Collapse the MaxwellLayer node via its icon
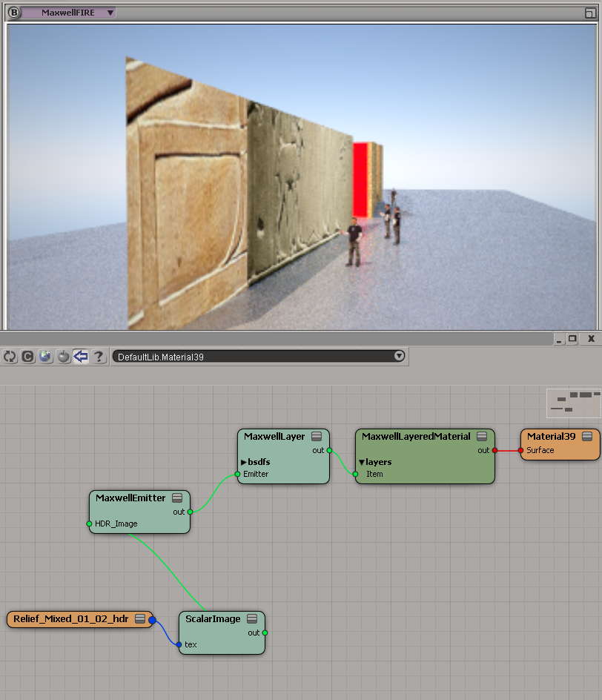 (317, 437)
